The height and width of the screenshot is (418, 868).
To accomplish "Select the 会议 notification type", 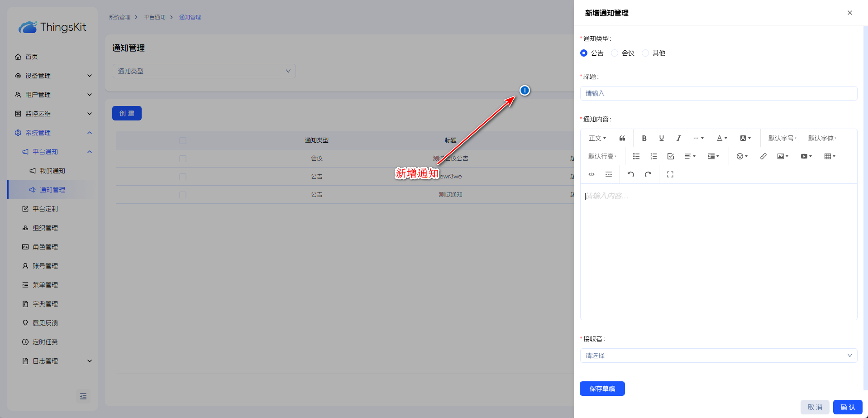I will (x=615, y=53).
